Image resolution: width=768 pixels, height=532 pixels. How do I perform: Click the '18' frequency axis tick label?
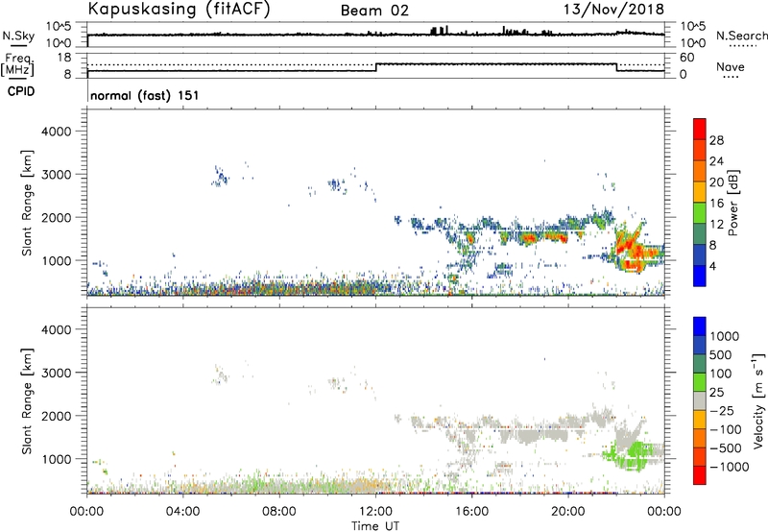(x=63, y=58)
